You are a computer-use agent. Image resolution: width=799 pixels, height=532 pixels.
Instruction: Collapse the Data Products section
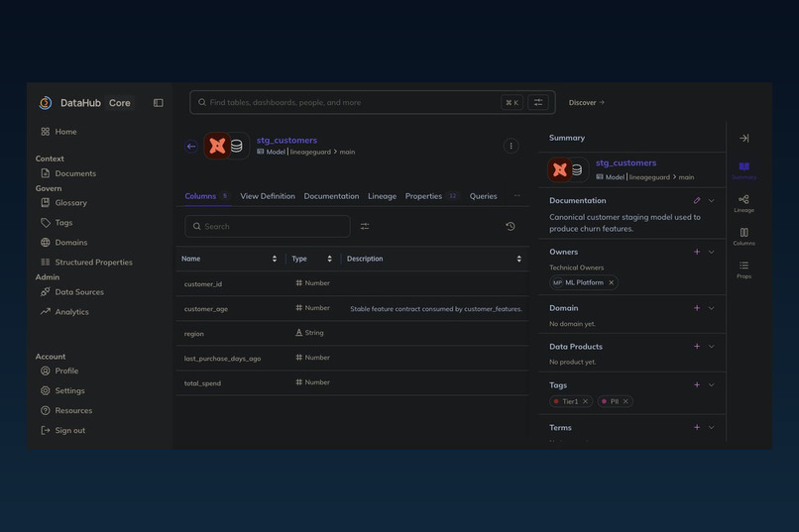click(712, 346)
